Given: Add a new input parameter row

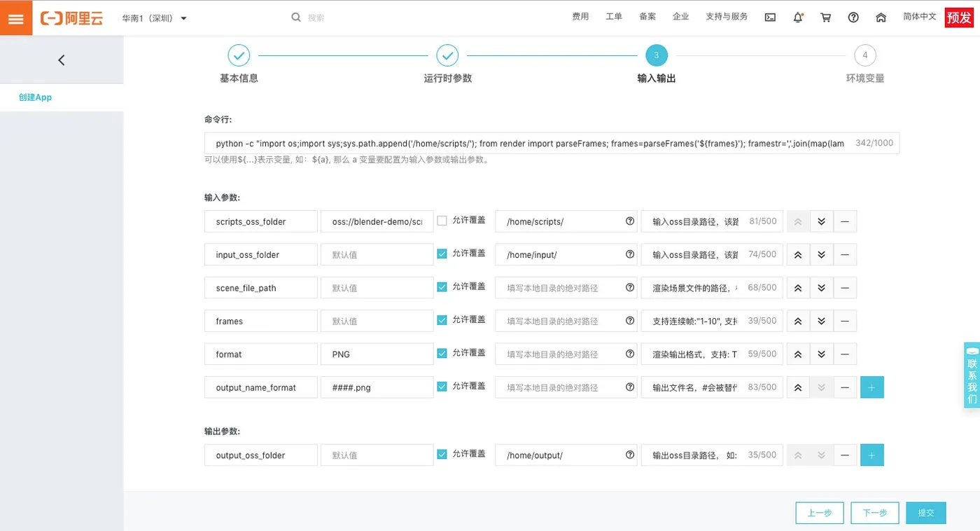Looking at the screenshot, I should [x=872, y=387].
